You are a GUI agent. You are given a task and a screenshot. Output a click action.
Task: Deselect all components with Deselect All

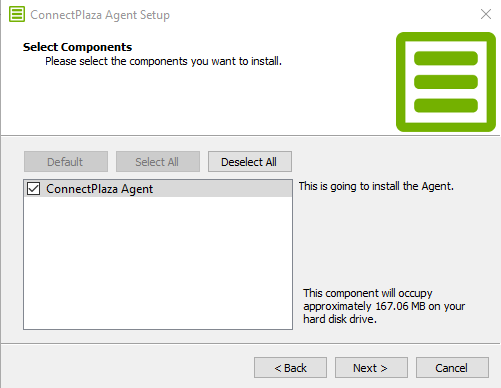point(250,162)
